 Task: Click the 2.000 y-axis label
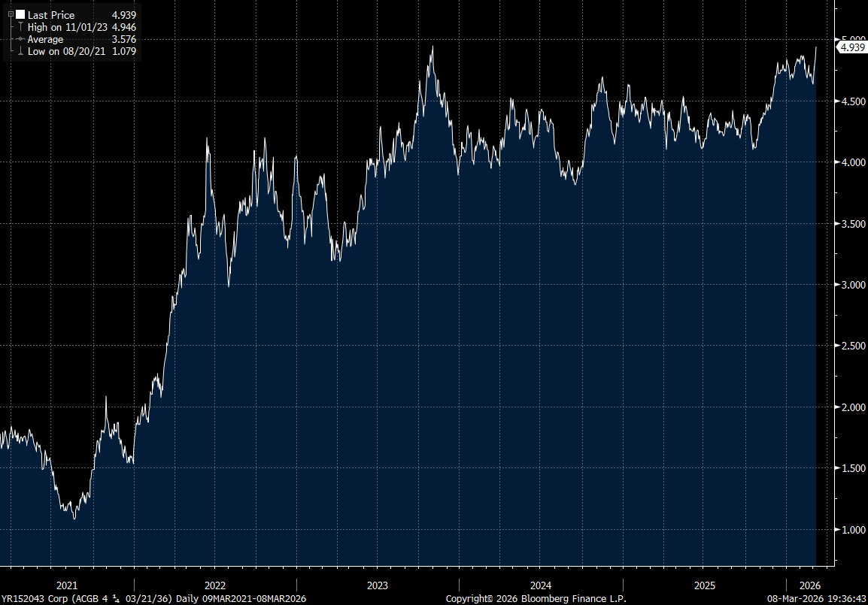pos(853,407)
